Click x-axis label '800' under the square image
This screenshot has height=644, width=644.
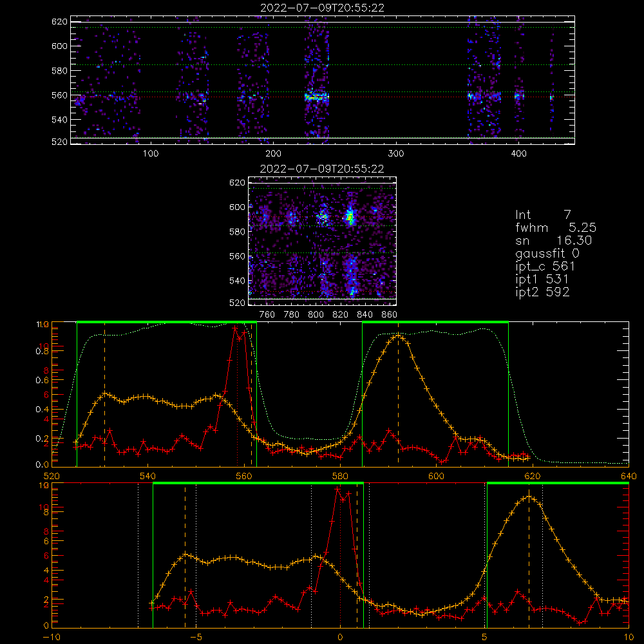click(x=316, y=315)
